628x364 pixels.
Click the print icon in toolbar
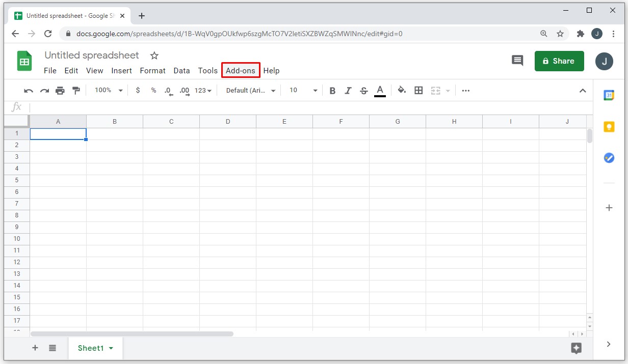coord(60,91)
